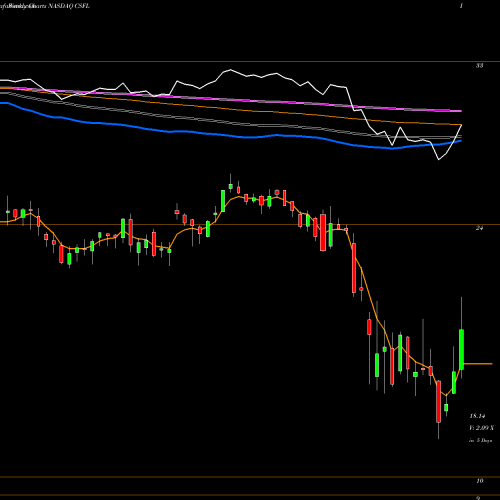Click the lowest red candlestick near chart bottom
This screenshot has height=500, width=500.
coord(439,401)
